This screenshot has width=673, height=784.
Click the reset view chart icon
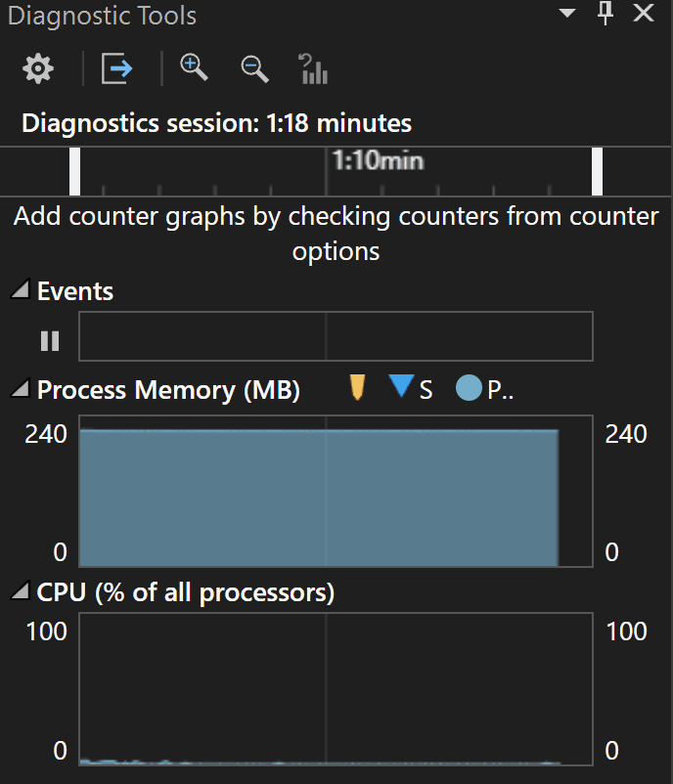coord(313,69)
